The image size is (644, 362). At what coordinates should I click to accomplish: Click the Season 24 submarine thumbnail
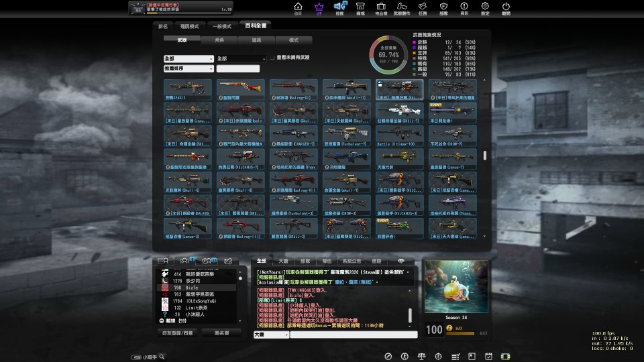[x=456, y=287]
